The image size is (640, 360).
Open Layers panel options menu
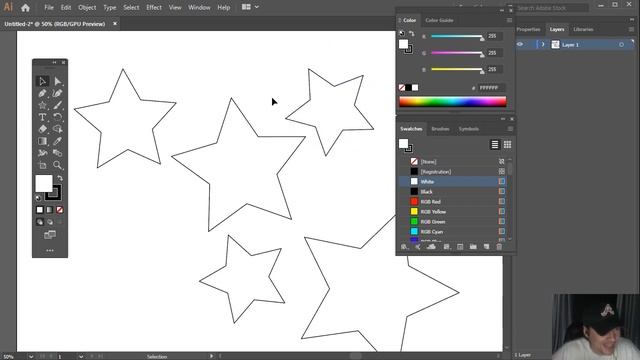point(631,29)
